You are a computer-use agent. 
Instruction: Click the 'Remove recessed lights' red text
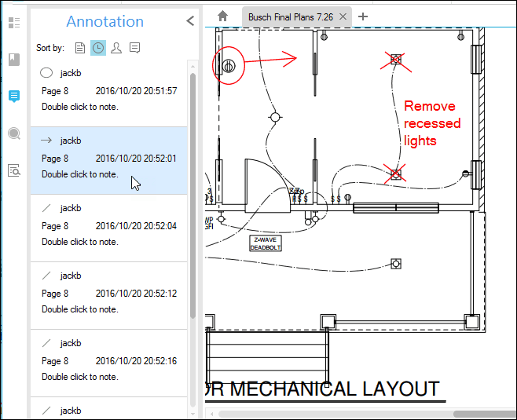click(x=432, y=123)
